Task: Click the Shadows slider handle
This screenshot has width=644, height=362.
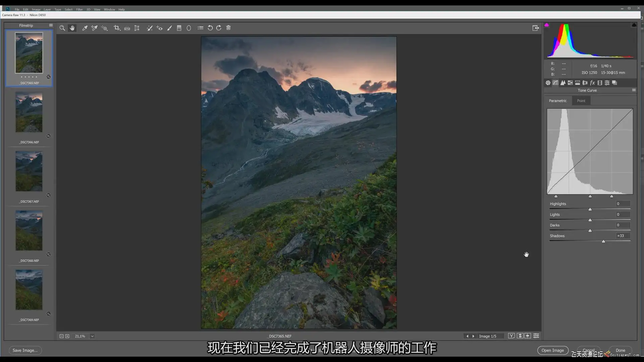Action: coord(603,241)
